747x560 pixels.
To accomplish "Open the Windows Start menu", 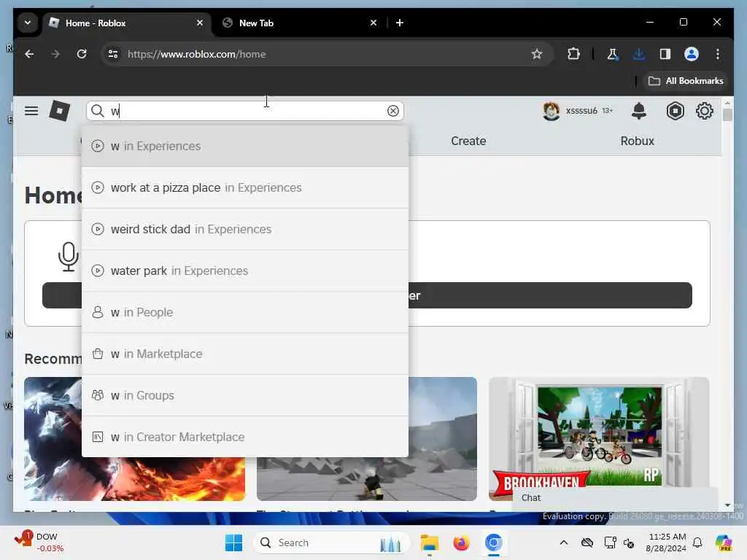I will pos(233,542).
